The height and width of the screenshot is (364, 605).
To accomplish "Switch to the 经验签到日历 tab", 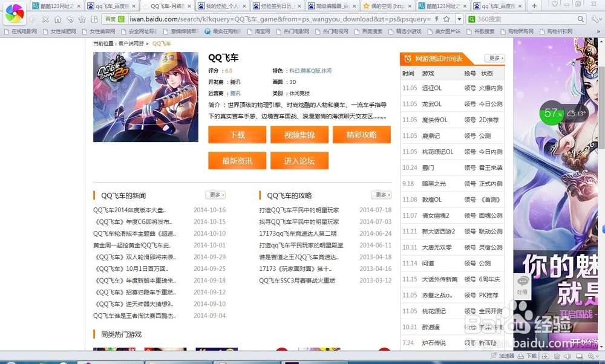I will (278, 6).
